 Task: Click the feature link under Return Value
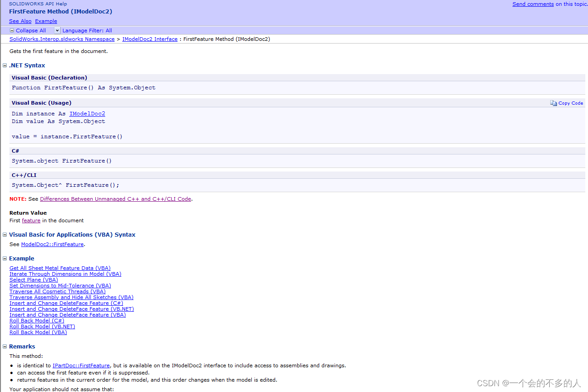point(31,220)
